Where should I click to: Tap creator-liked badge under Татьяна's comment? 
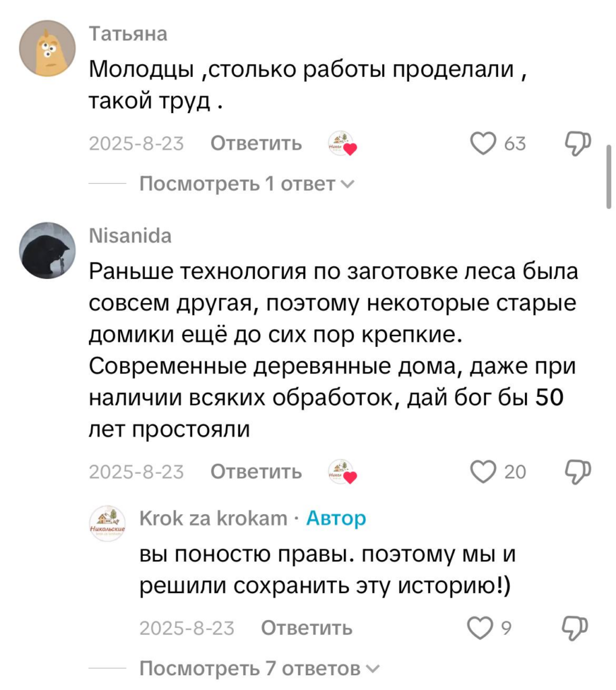pyautogui.click(x=342, y=144)
